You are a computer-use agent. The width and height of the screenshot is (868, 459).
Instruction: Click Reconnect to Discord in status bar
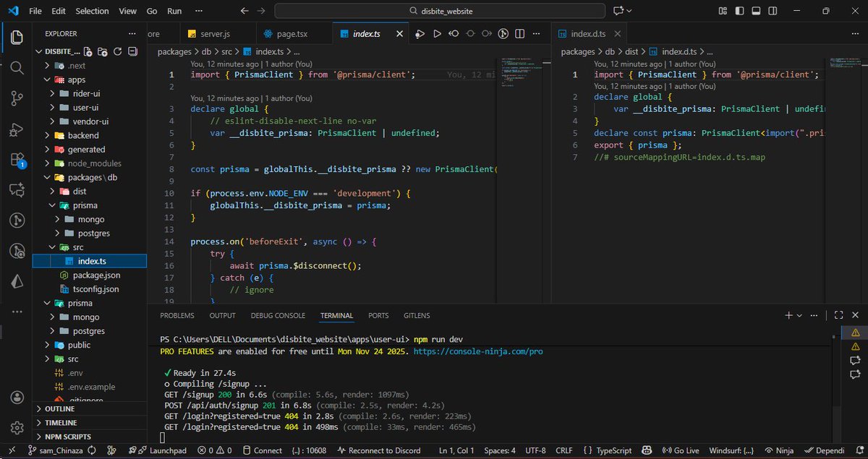379,450
